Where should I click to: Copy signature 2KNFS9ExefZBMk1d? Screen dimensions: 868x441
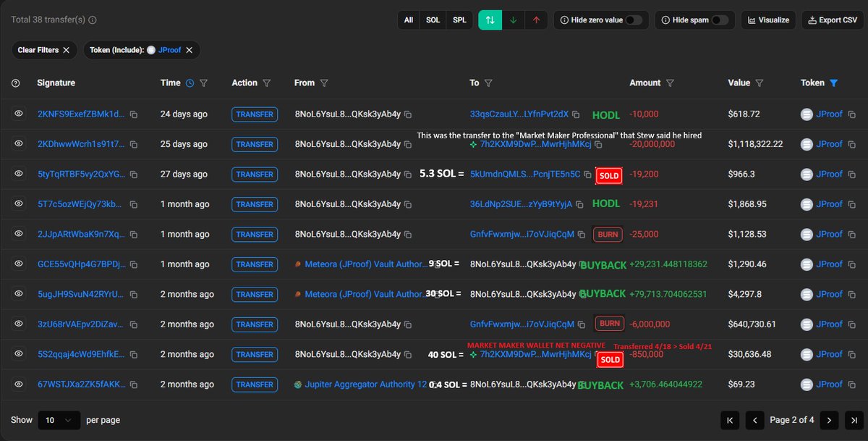click(x=134, y=114)
